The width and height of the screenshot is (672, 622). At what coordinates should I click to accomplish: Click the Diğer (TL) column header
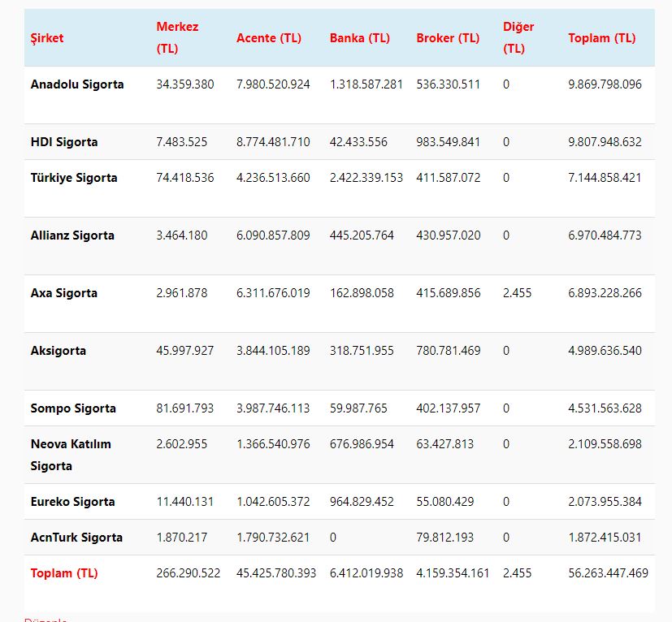point(518,37)
